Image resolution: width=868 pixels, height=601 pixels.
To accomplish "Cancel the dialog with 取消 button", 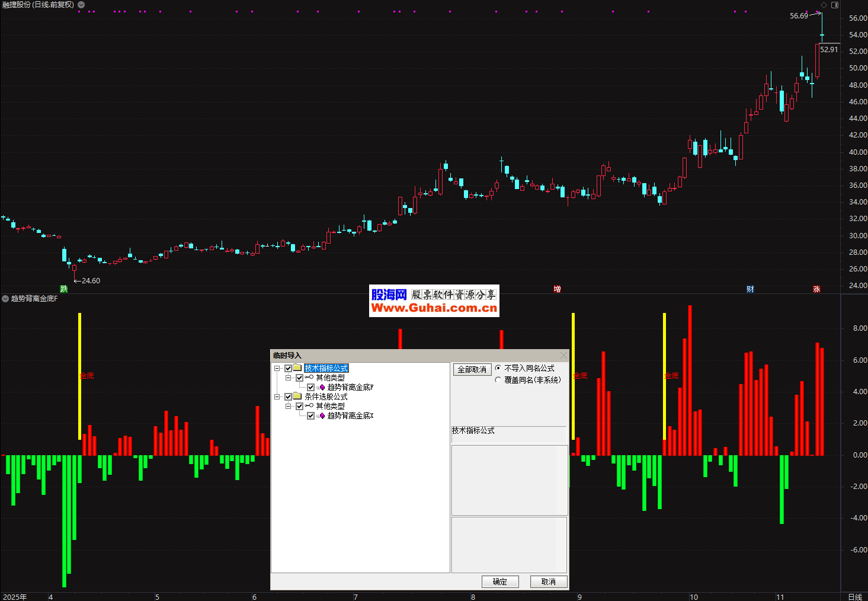I will point(549,581).
